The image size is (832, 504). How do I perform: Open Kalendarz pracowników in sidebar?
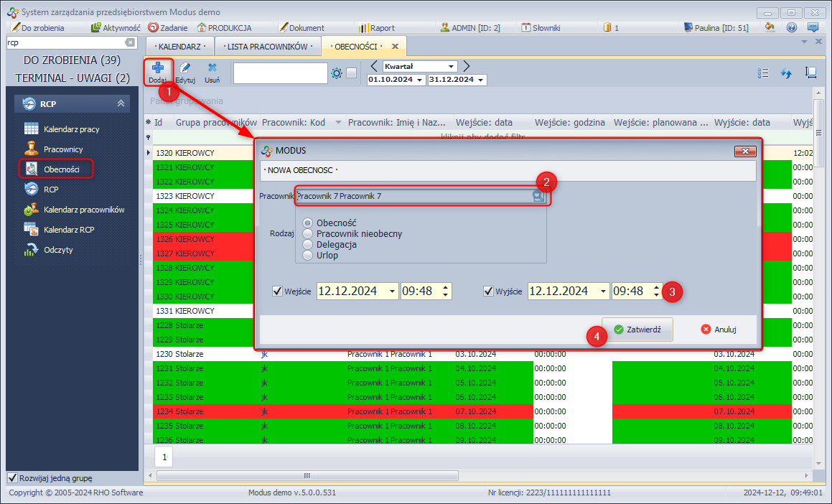coord(84,210)
